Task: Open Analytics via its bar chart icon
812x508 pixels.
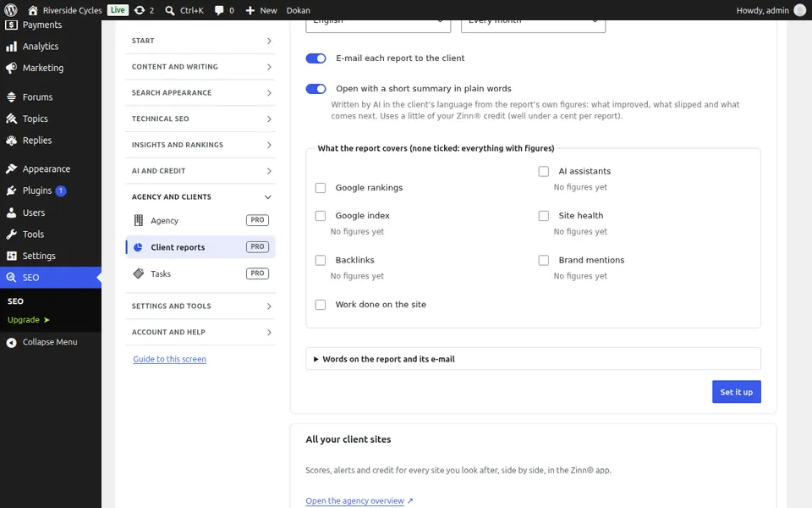Action: pos(11,47)
